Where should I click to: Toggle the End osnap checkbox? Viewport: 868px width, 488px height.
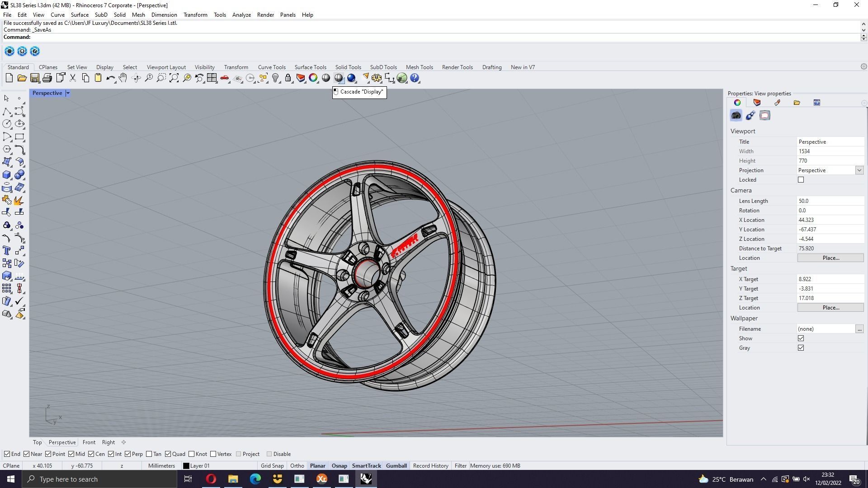[7, 454]
